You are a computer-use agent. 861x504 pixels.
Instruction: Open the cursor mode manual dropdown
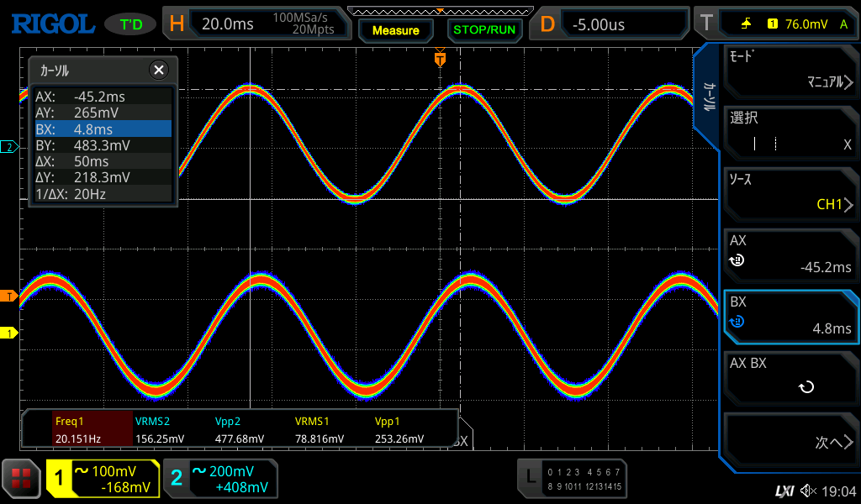[x=790, y=71]
